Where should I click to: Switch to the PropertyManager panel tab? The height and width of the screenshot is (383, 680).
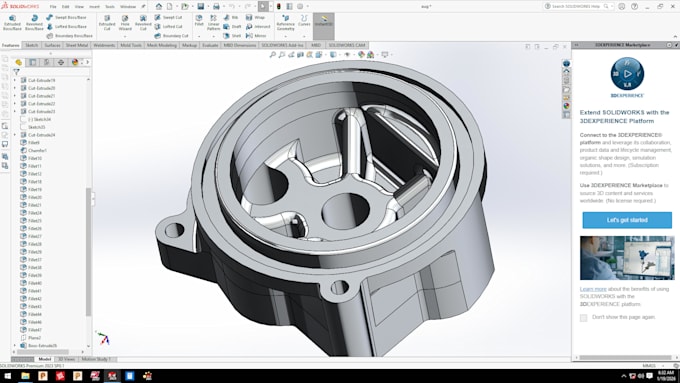33,62
